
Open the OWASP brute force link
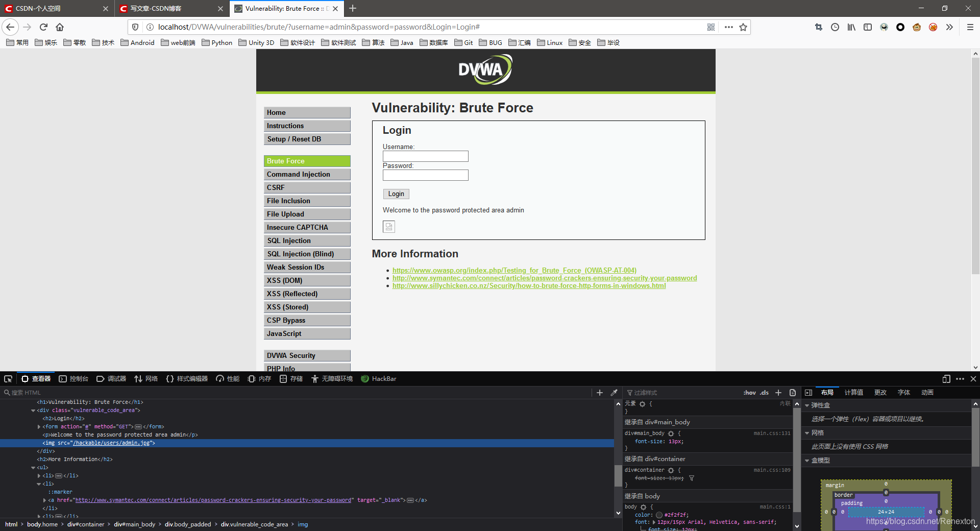pyautogui.click(x=514, y=270)
